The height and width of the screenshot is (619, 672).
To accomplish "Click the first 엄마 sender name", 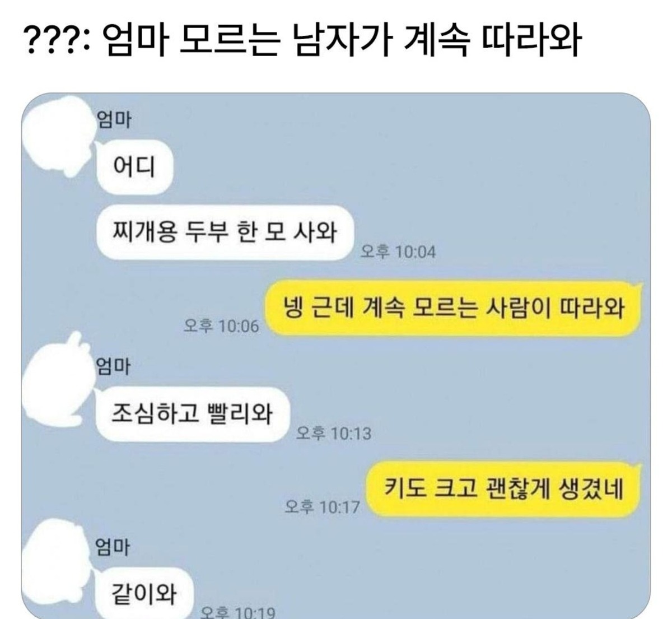I will (x=114, y=119).
